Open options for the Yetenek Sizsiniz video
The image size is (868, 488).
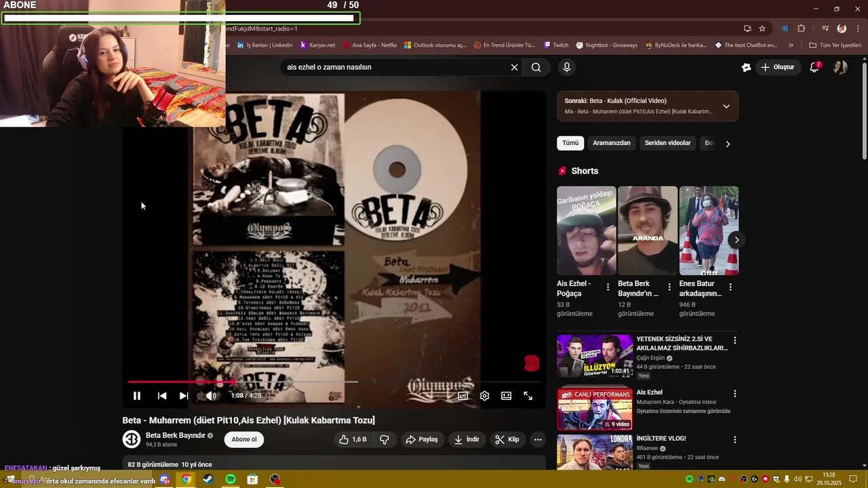[x=734, y=340]
